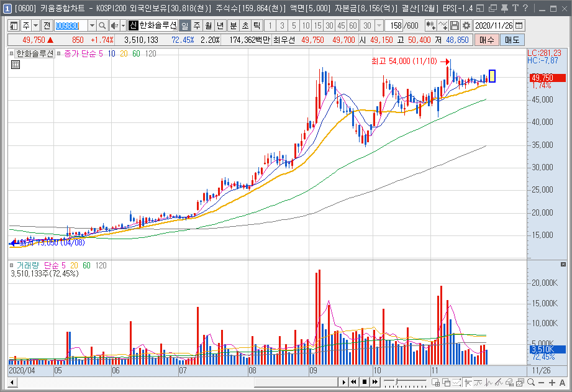The height and width of the screenshot is (392, 572).
Task: Select the 주 (weekly) period toggle
Action: (197, 25)
